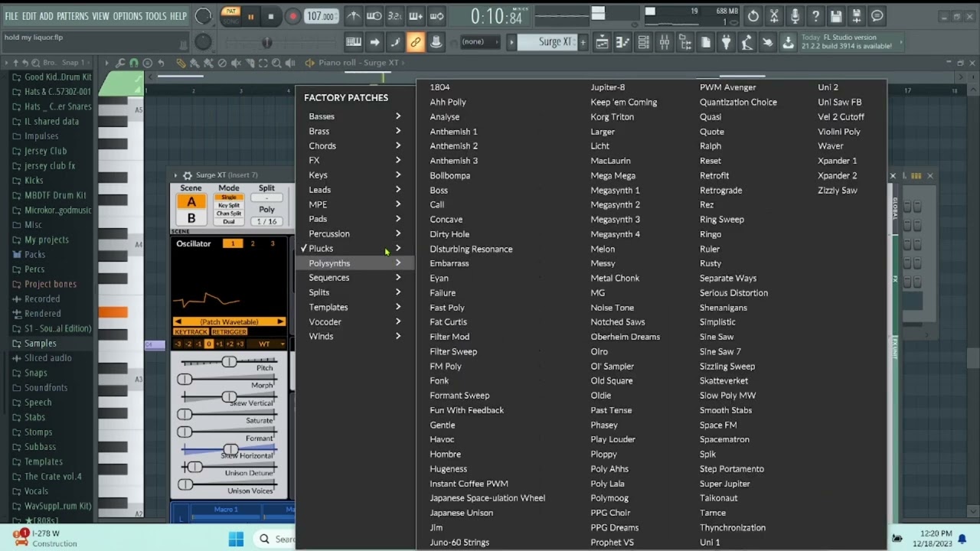This screenshot has height=551, width=980.
Task: Expand the Leads patch submenu
Action: tap(354, 190)
